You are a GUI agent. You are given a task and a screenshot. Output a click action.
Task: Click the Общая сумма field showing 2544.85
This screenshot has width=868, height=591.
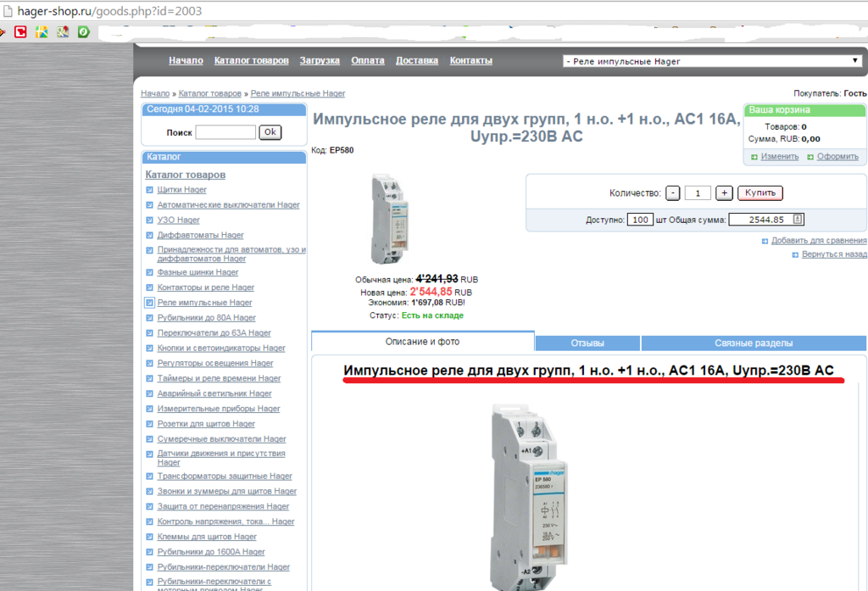tap(766, 220)
